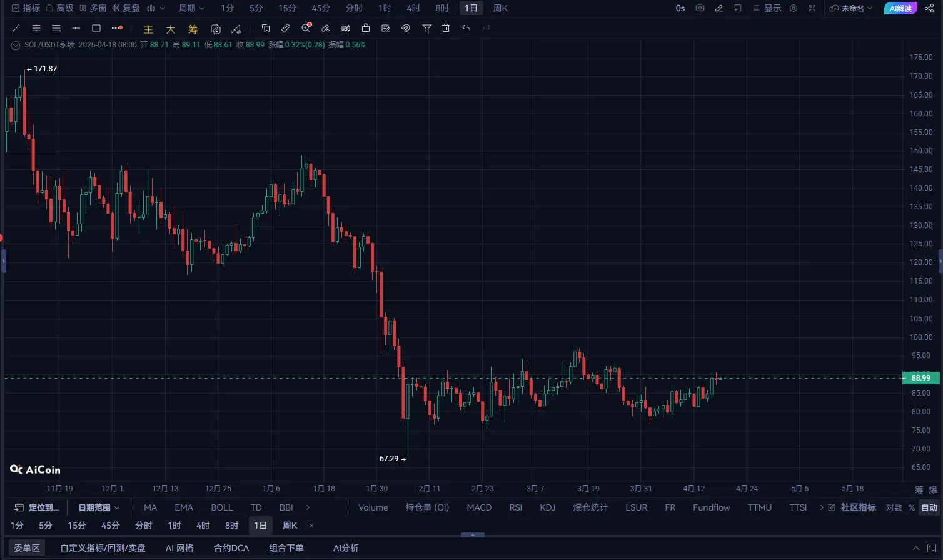Open 社区指标 community indicators
943x560 pixels.
point(852,507)
